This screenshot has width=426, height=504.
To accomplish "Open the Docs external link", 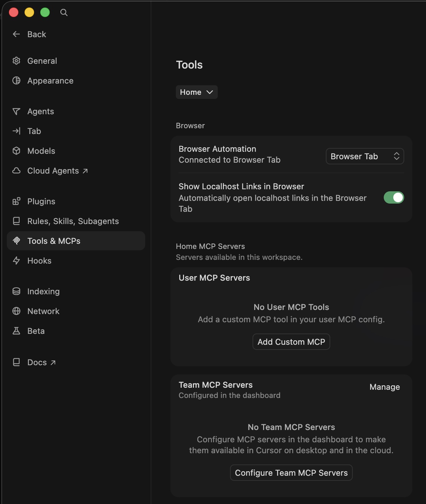I will point(76,362).
